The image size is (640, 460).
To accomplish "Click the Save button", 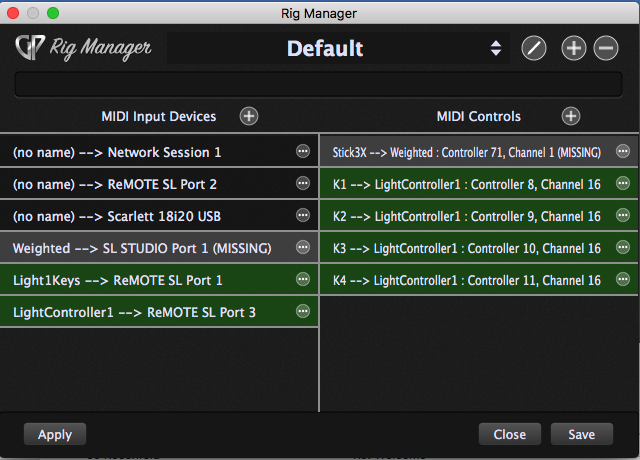I will [x=582, y=434].
